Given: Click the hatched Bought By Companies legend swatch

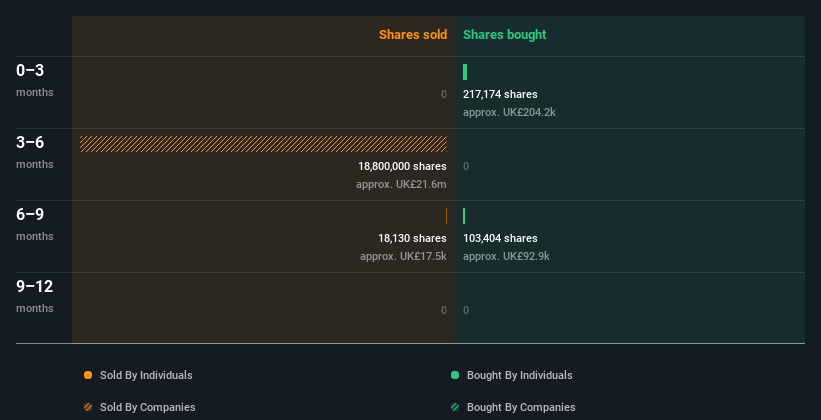Looking at the screenshot, I should (455, 407).
